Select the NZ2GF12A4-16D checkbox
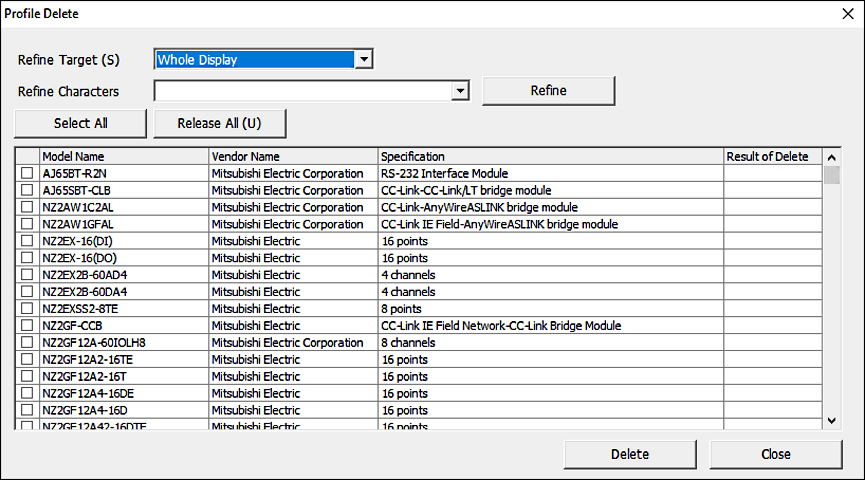This screenshot has height=480, width=865. click(x=26, y=410)
